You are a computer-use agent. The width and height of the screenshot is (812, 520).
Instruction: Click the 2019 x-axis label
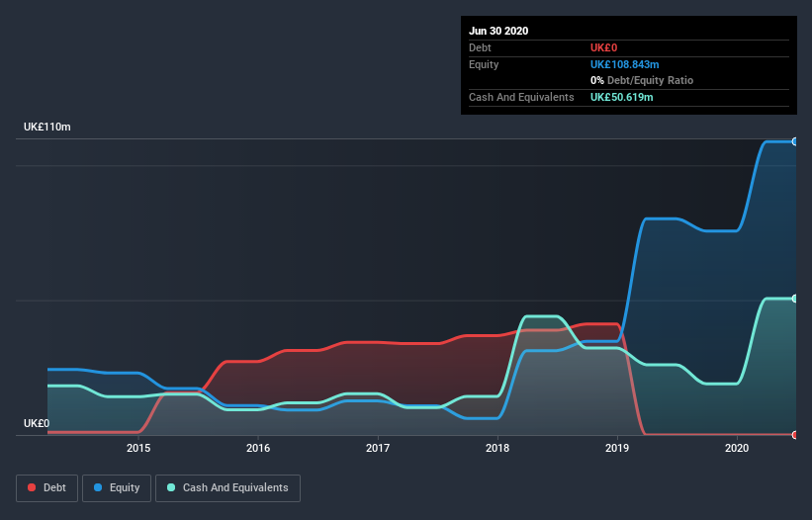coord(617,448)
